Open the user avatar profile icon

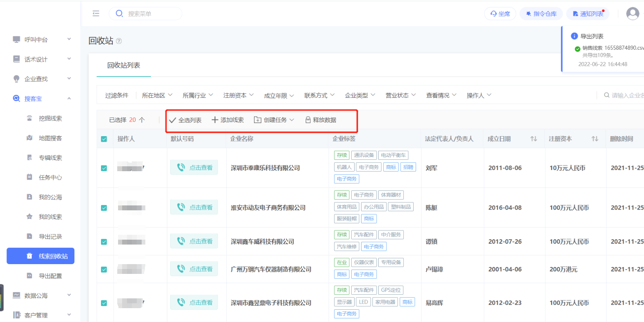pos(632,13)
